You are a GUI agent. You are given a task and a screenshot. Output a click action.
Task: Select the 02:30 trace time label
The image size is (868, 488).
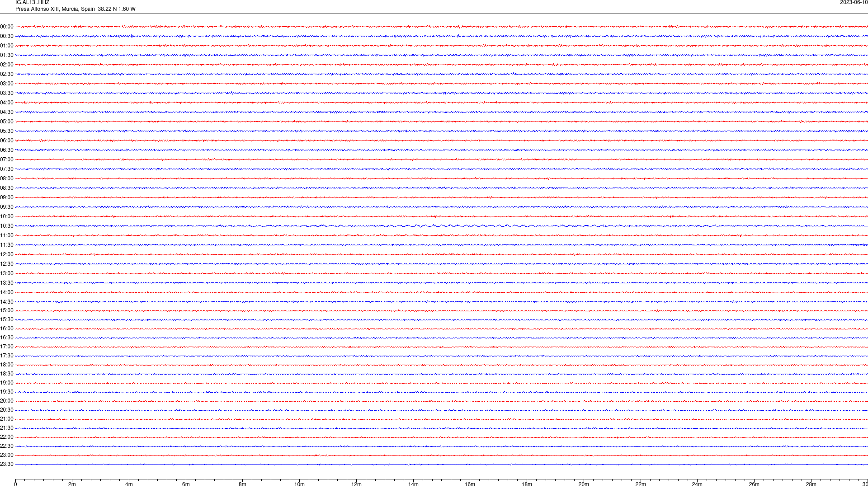click(x=7, y=74)
